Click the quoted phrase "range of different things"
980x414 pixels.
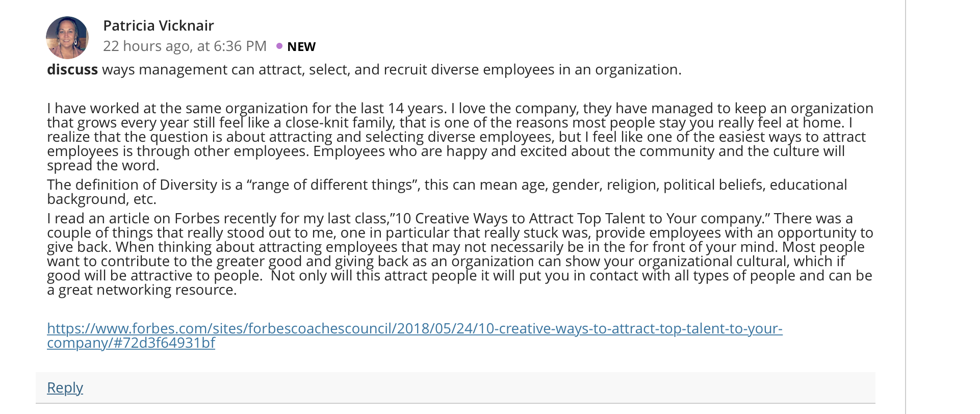[x=332, y=185]
